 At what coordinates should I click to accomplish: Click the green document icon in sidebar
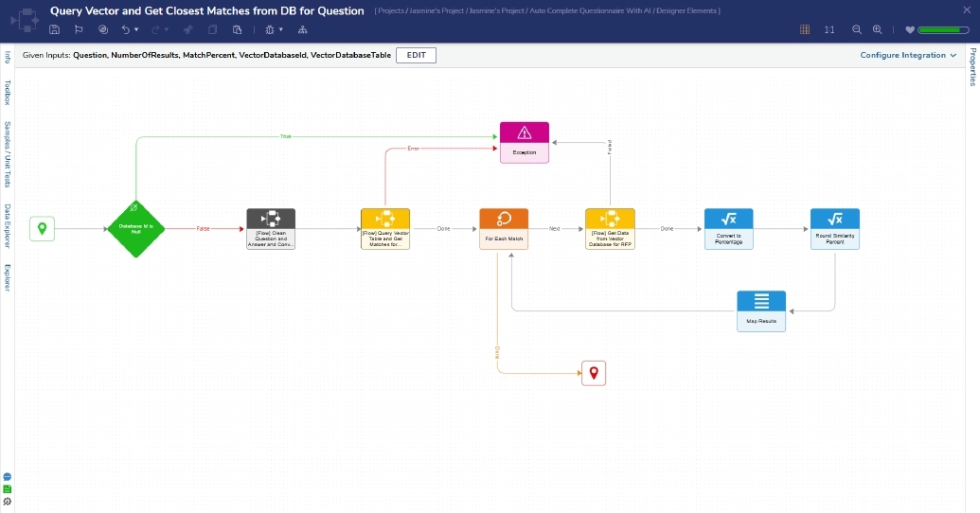[x=8, y=489]
